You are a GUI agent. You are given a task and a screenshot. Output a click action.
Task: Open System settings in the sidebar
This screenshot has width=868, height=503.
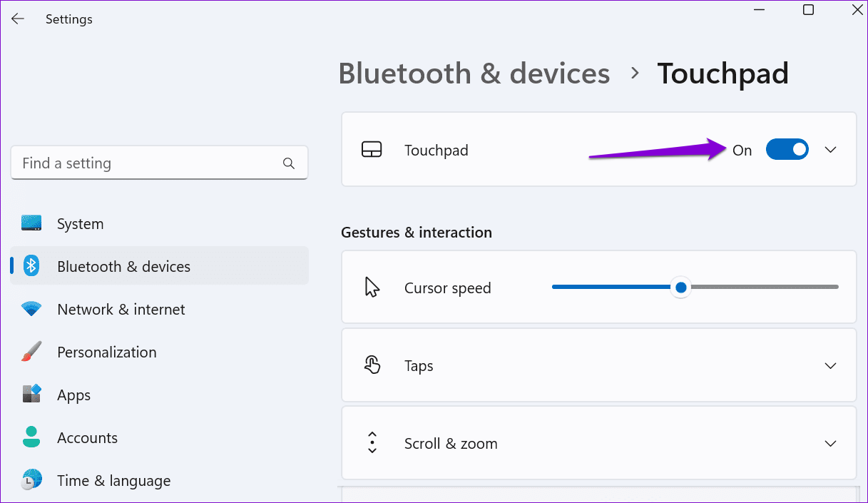80,224
